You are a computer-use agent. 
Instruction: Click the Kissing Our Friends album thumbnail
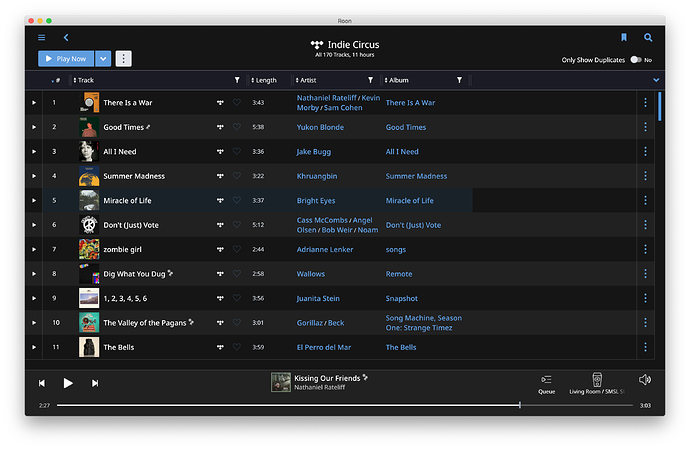point(281,382)
